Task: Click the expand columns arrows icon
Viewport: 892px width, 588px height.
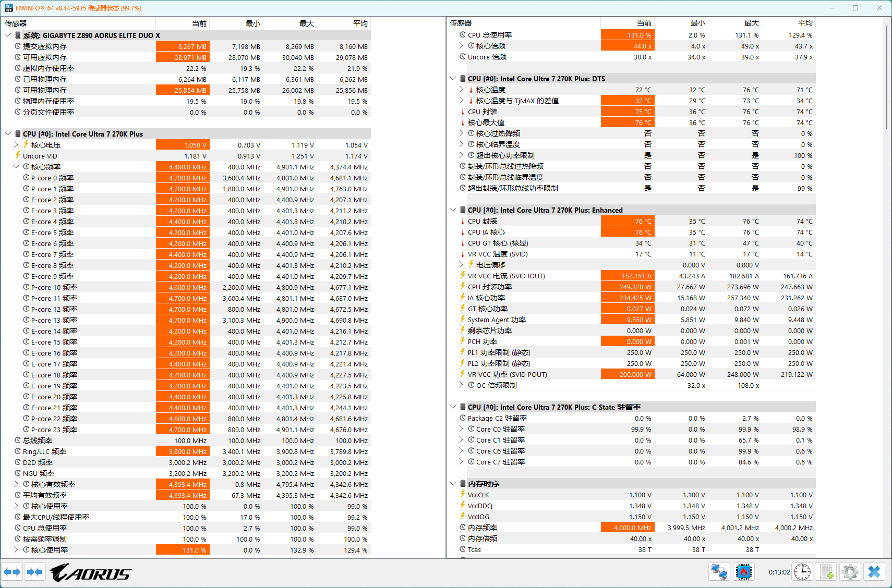Action: [x=12, y=572]
